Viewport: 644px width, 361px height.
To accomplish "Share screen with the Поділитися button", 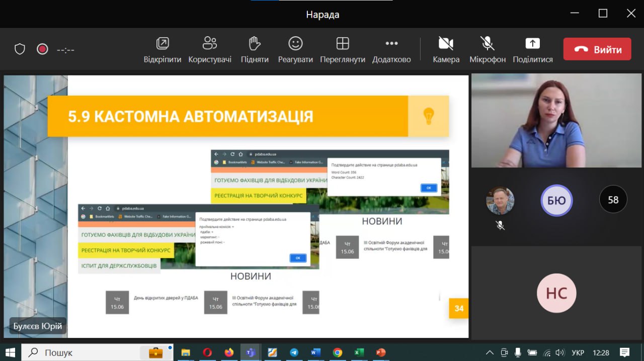I will coord(532,50).
